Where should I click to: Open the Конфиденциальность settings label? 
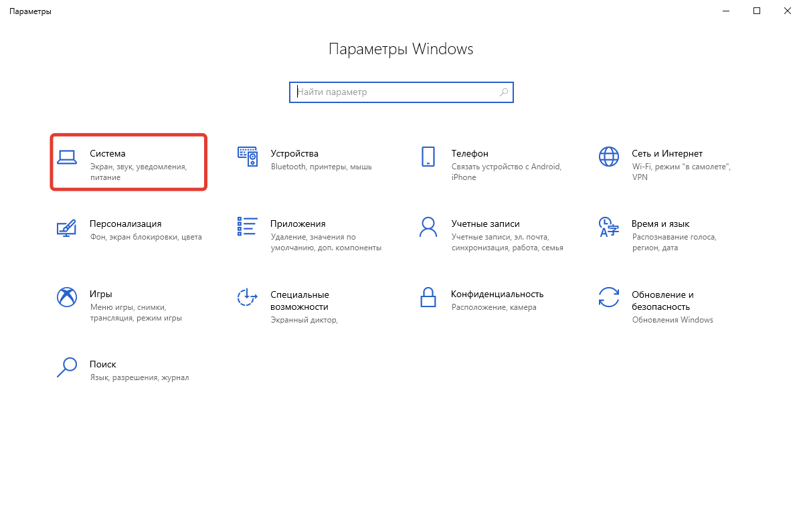(x=497, y=294)
